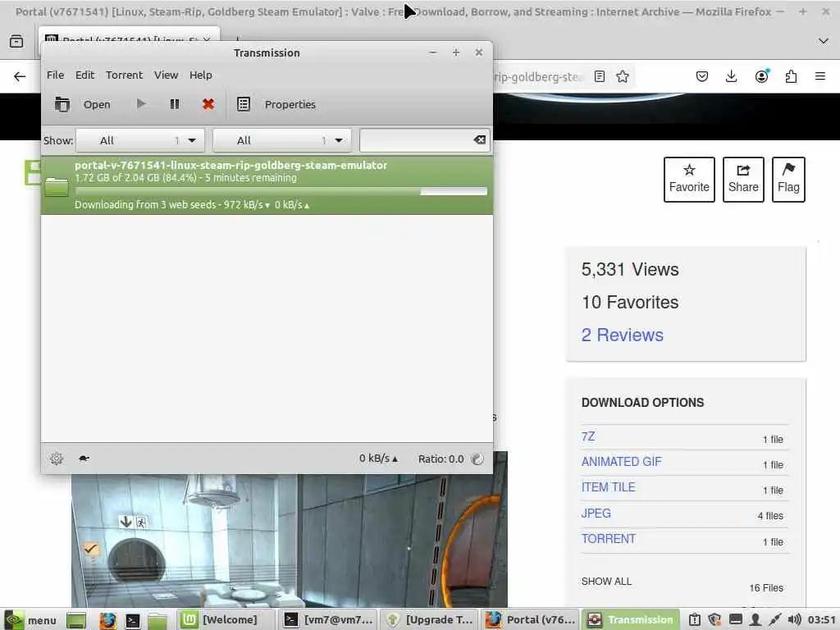Screen dimensions: 840x630
Task: Open the File menu in Transmission
Action: pyautogui.click(x=55, y=75)
